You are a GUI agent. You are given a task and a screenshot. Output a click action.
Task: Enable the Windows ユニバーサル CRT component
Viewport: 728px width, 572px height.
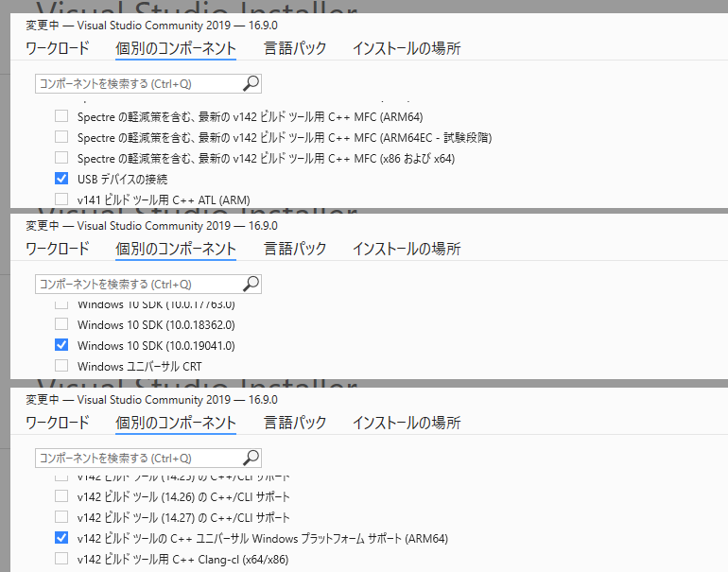point(61,366)
